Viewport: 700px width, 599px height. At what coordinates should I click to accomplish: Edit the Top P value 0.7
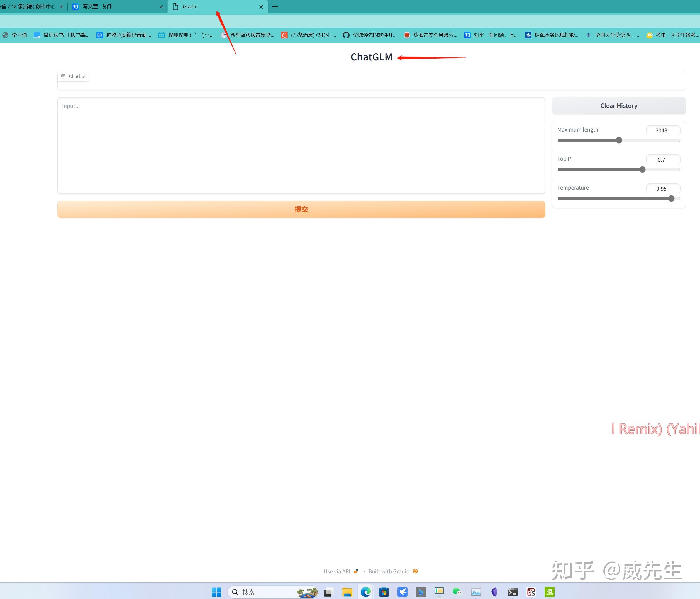(x=663, y=159)
